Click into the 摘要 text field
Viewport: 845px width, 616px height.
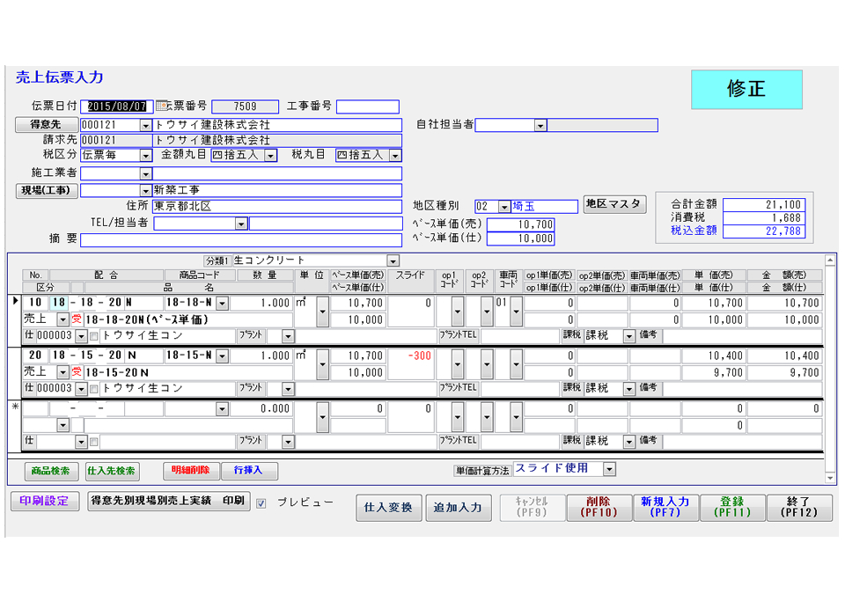click(240, 240)
